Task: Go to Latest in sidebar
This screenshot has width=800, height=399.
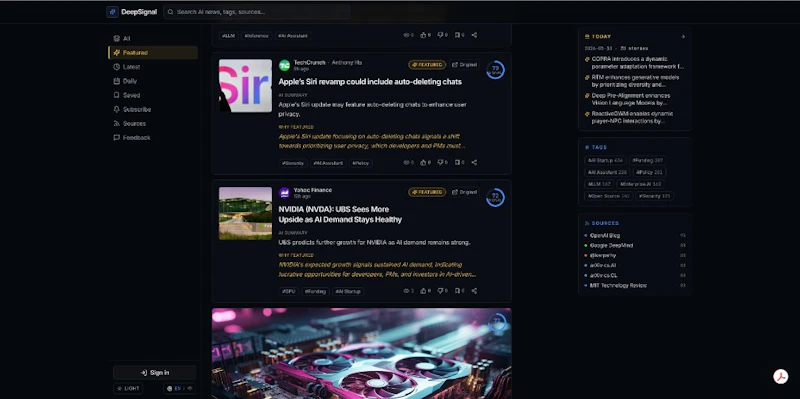Action: coord(153,67)
